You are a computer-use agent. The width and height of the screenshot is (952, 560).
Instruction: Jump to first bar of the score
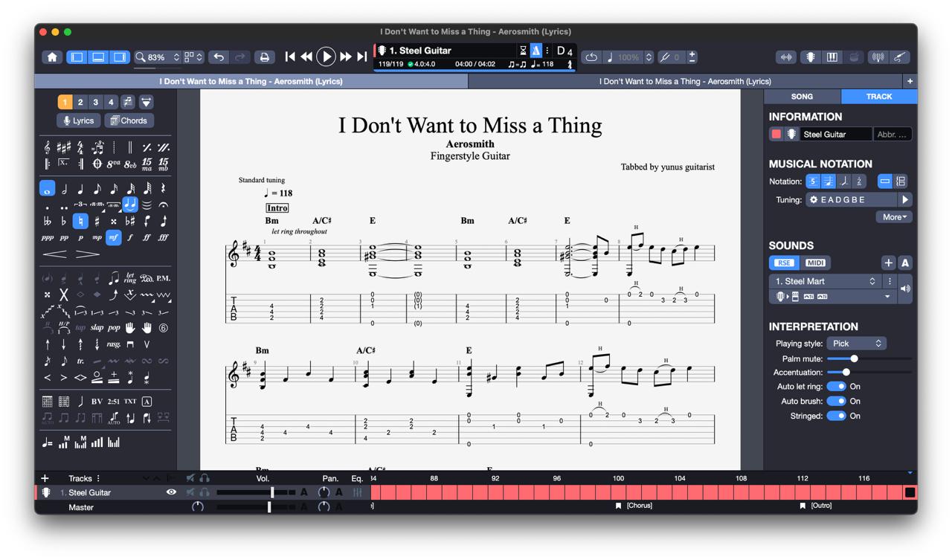pyautogui.click(x=290, y=57)
